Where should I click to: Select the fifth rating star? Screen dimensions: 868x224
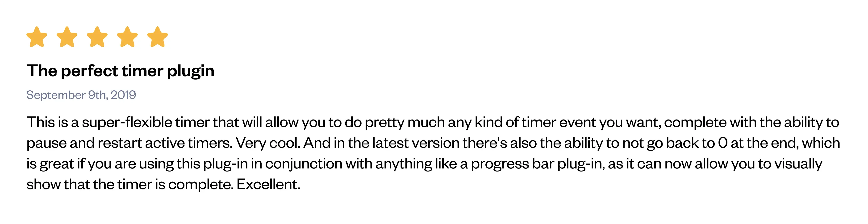[x=157, y=37]
